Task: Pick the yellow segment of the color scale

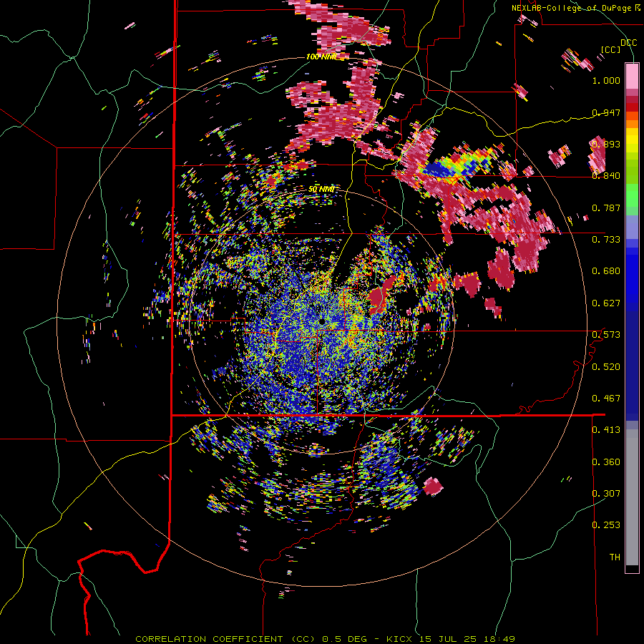Action: click(x=632, y=141)
